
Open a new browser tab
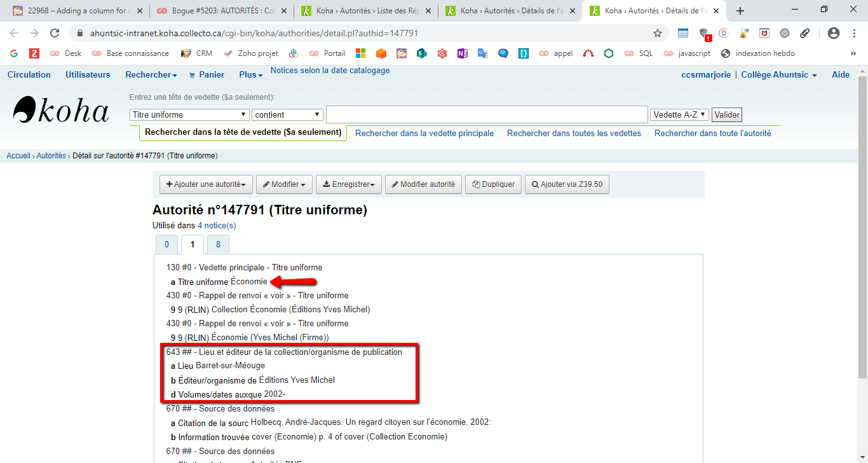coord(740,11)
